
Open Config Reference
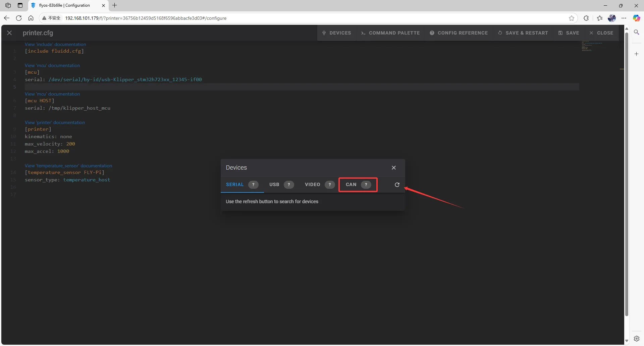point(459,33)
